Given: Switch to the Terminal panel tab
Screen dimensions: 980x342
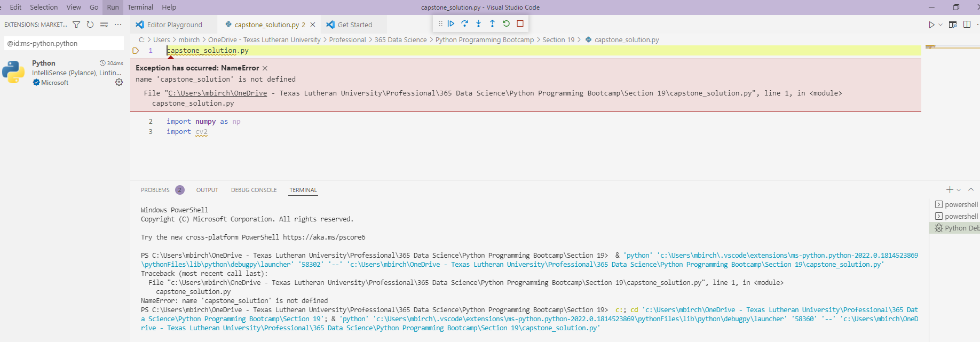Looking at the screenshot, I should click(303, 190).
